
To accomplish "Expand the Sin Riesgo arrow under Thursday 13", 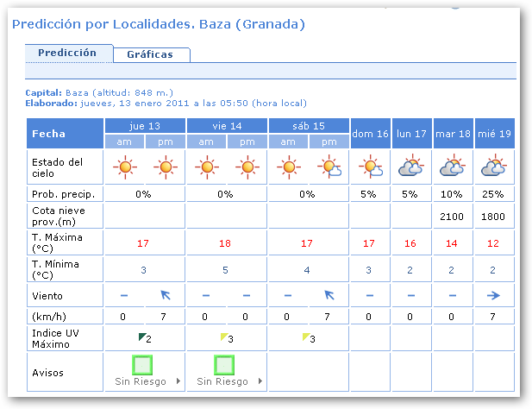I will (x=178, y=381).
